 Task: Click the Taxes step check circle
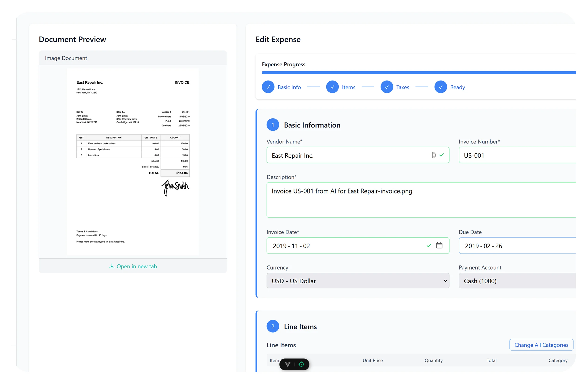[x=387, y=87]
